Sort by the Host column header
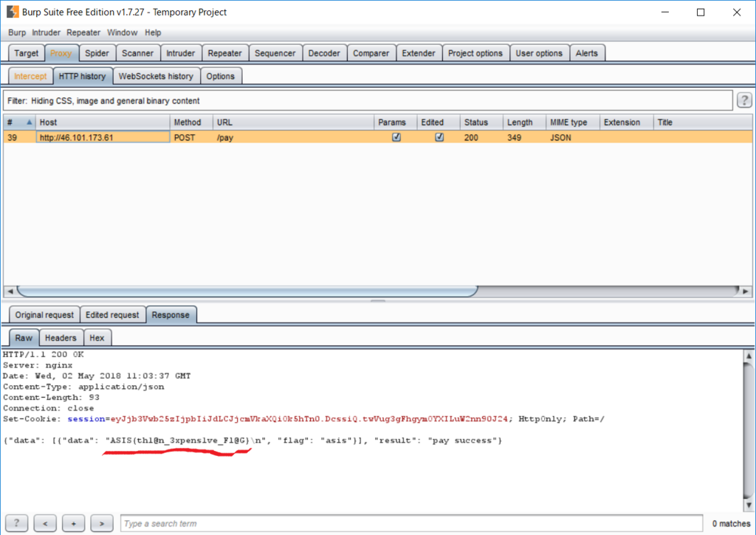756x535 pixels. click(x=102, y=122)
